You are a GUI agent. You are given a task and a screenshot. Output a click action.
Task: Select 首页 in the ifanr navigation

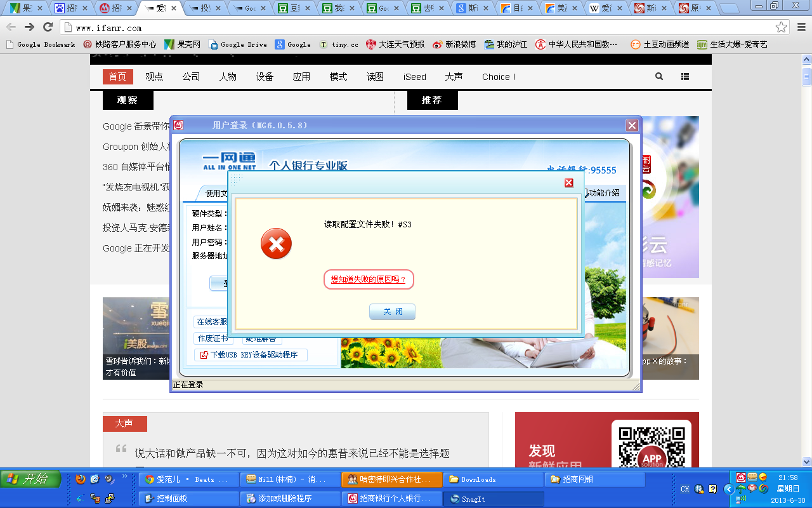pos(117,77)
